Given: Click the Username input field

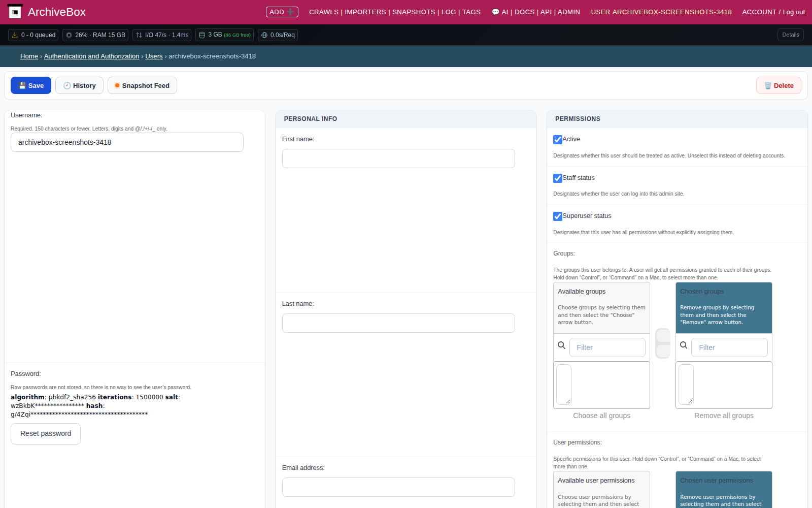Looking at the screenshot, I should click(127, 142).
